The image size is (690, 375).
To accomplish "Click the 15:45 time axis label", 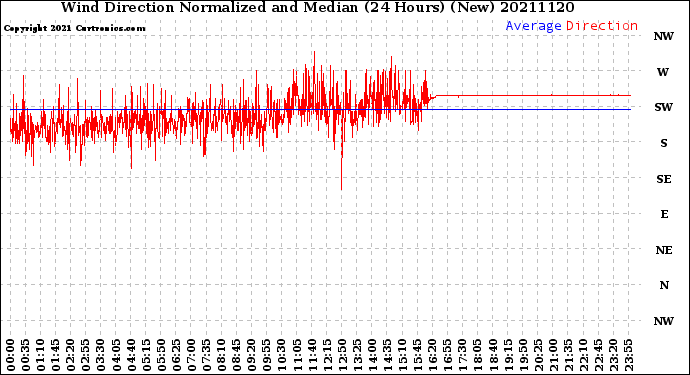I will tap(418, 355).
